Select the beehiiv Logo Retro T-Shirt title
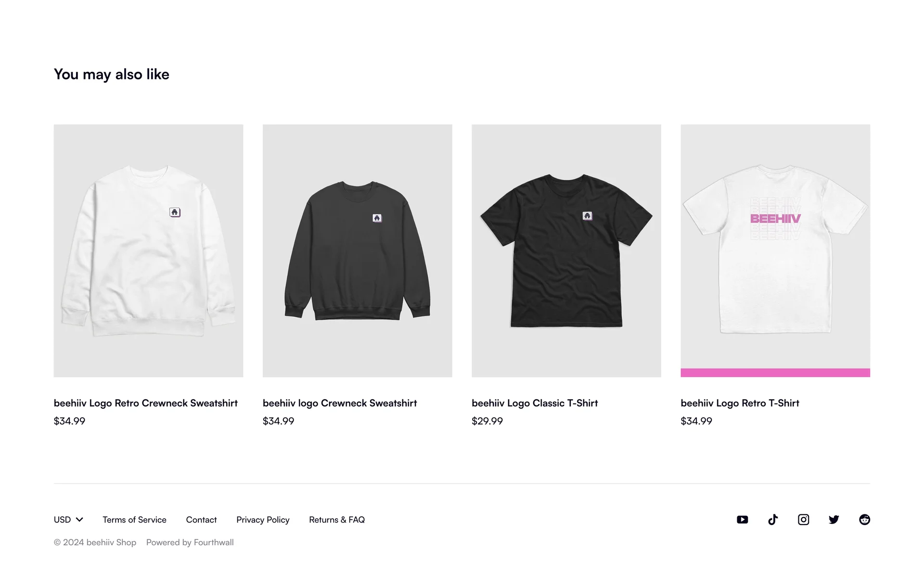This screenshot has width=924, height=578. 740,403
